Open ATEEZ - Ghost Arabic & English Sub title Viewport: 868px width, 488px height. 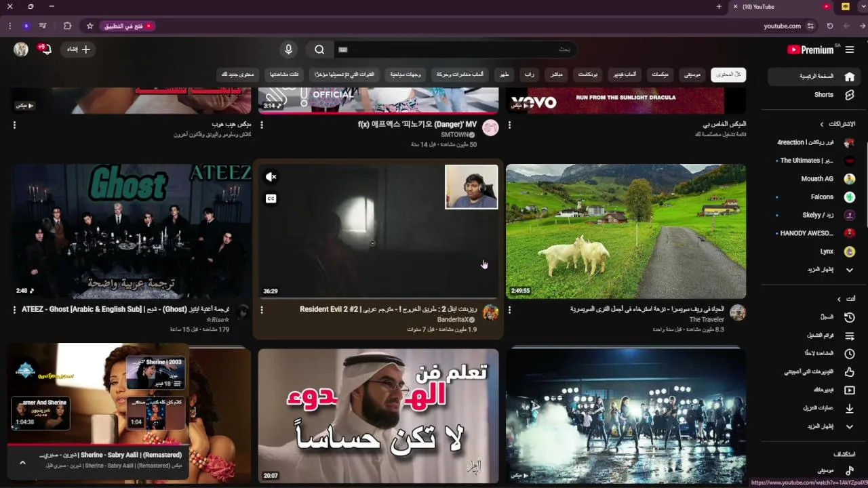pos(125,309)
